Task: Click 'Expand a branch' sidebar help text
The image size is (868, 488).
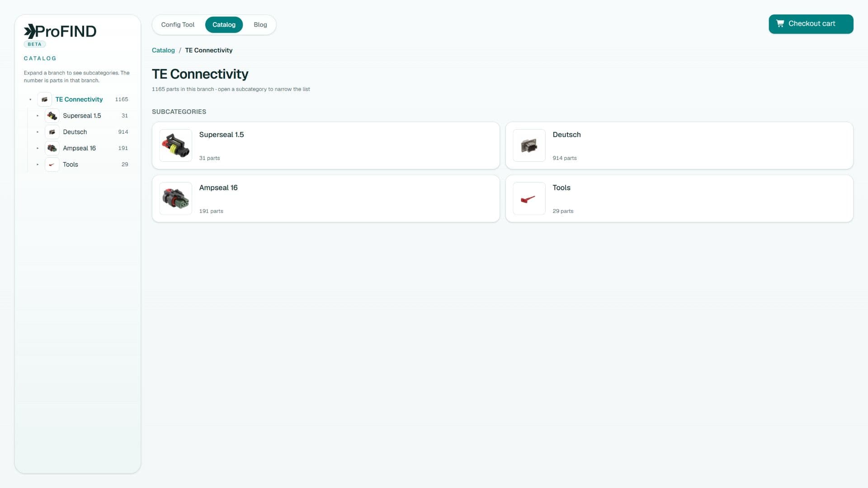Action: (77, 76)
